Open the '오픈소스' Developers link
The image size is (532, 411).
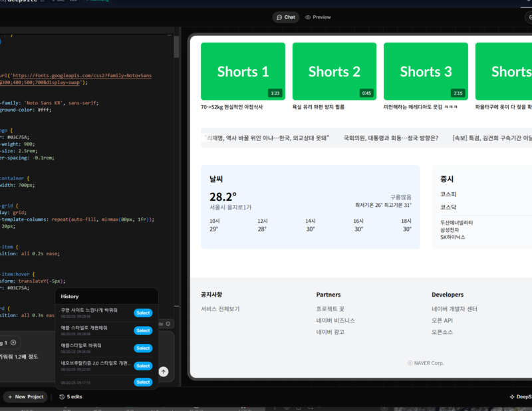tap(442, 332)
